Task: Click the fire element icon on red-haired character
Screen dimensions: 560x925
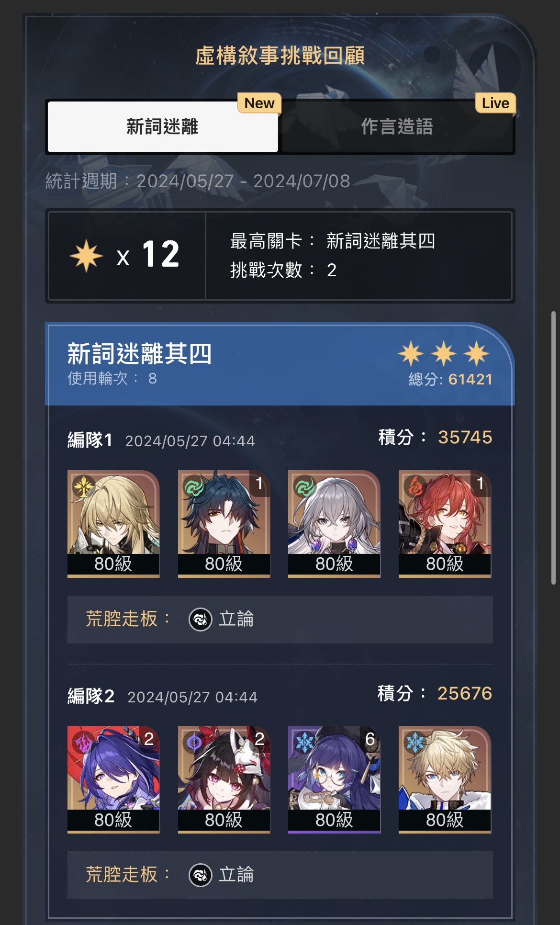Action: coord(414,486)
